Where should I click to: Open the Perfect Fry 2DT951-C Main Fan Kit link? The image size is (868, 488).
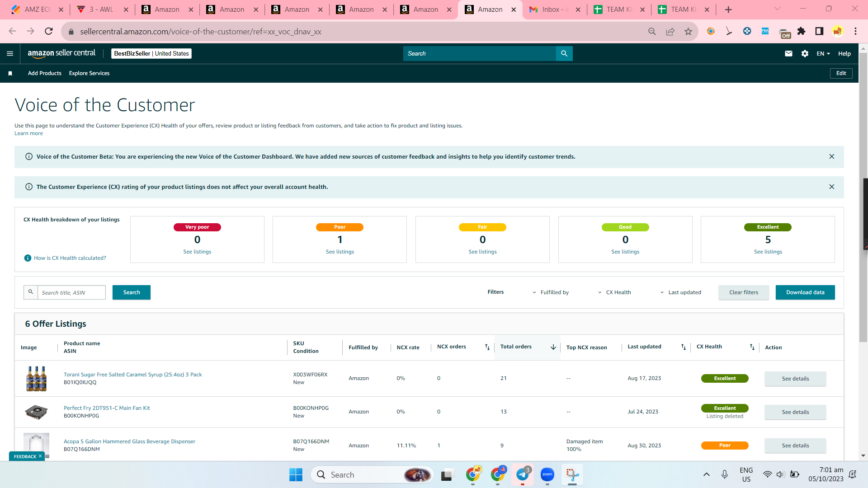pos(107,408)
